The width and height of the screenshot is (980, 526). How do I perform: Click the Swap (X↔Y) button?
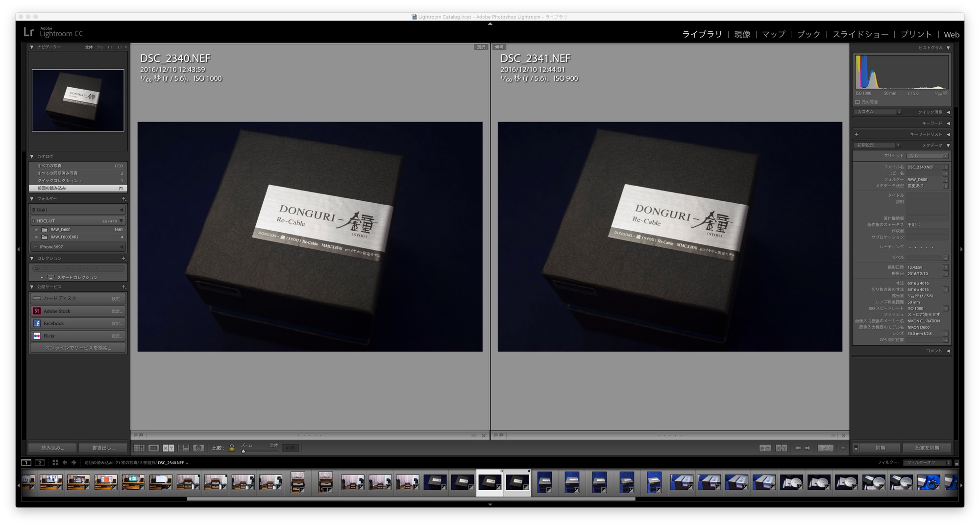[765, 448]
